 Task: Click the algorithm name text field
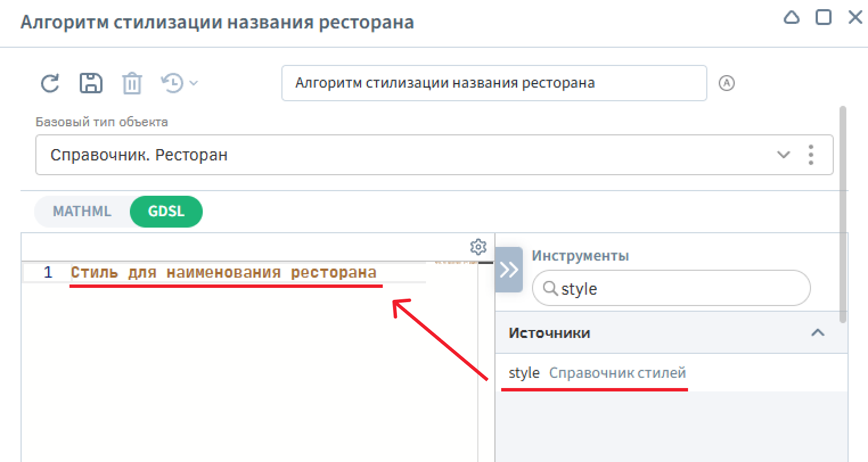tap(493, 83)
